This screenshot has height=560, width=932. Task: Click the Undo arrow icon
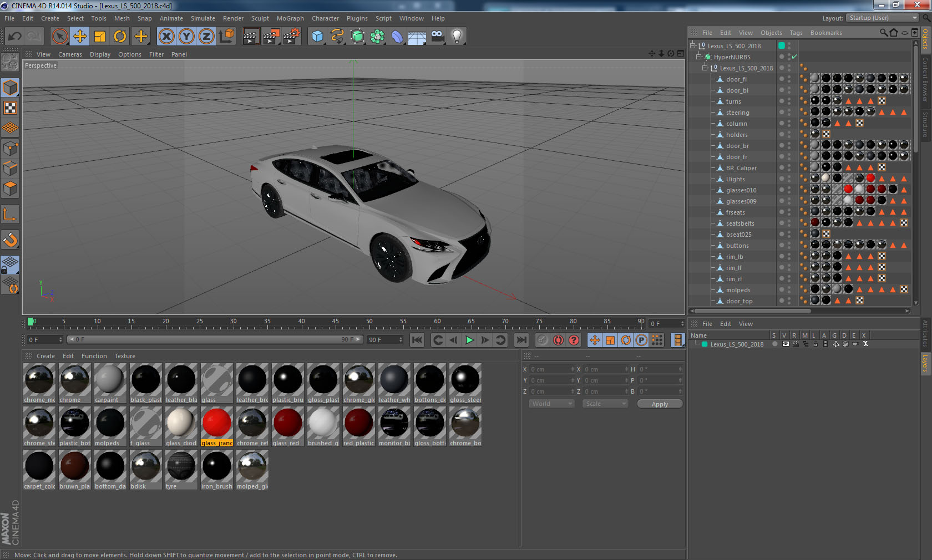coord(15,37)
